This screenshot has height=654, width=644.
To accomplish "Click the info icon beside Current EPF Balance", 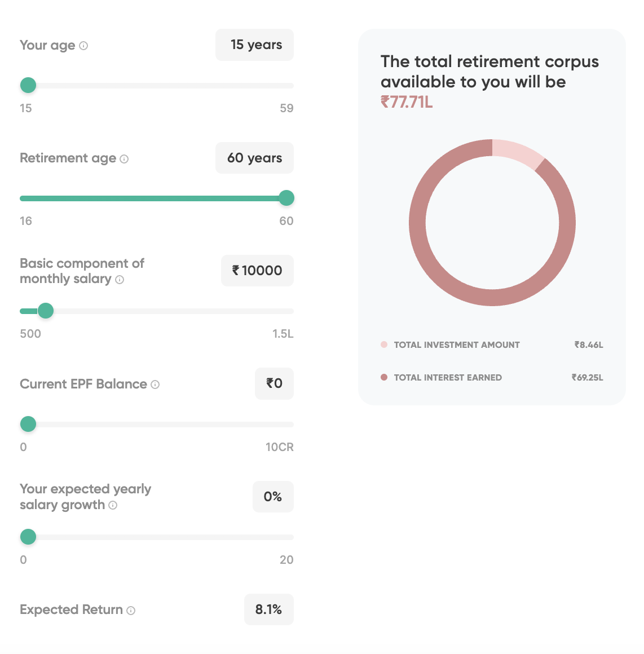I will pyautogui.click(x=155, y=385).
